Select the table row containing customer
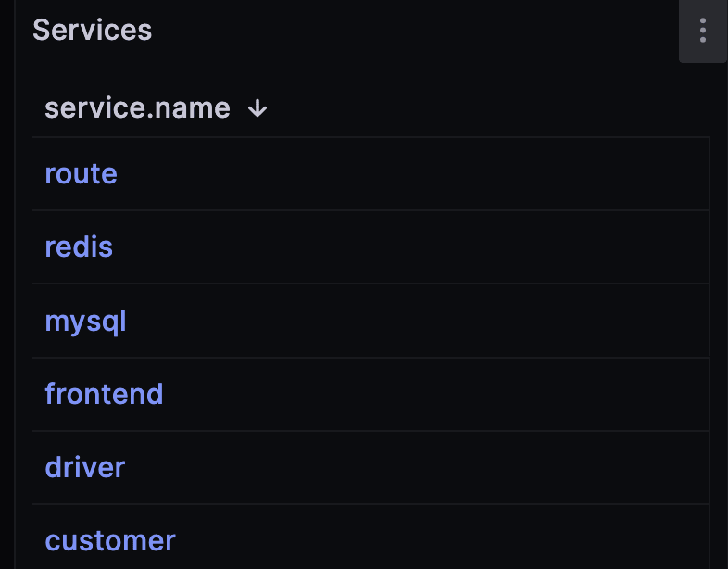The width and height of the screenshot is (728, 569). click(x=371, y=537)
